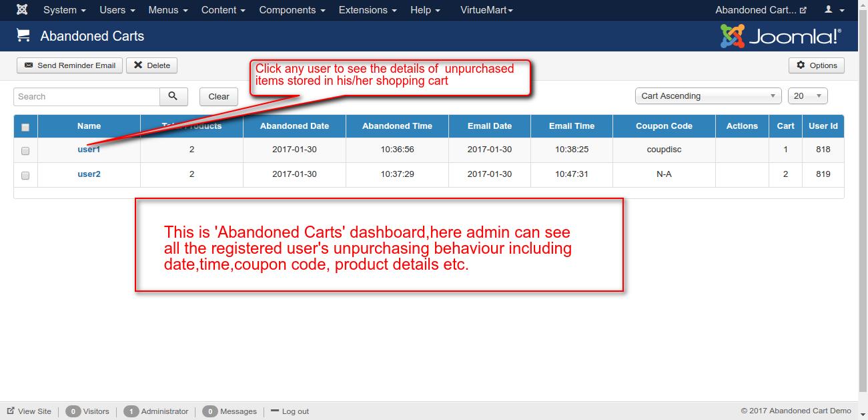The image size is (868, 420).
Task: Open the Content menu
Action: pos(224,10)
